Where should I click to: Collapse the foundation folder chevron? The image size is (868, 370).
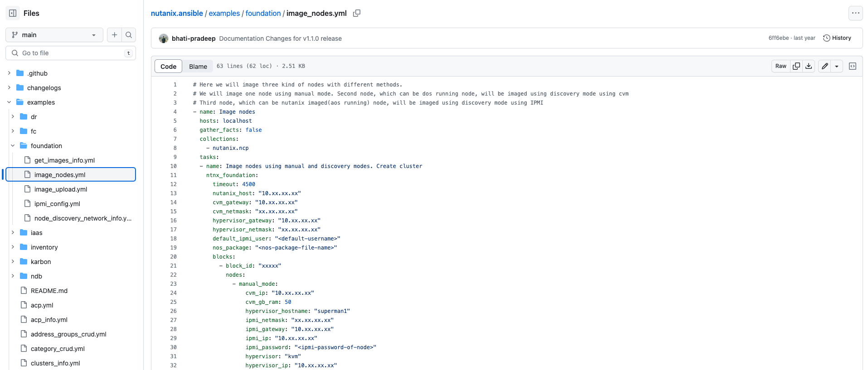tap(13, 145)
